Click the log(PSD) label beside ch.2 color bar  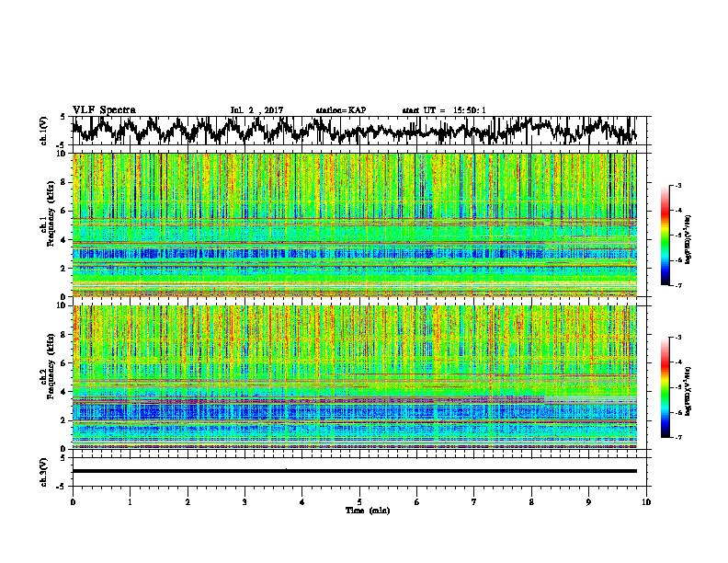[688, 391]
